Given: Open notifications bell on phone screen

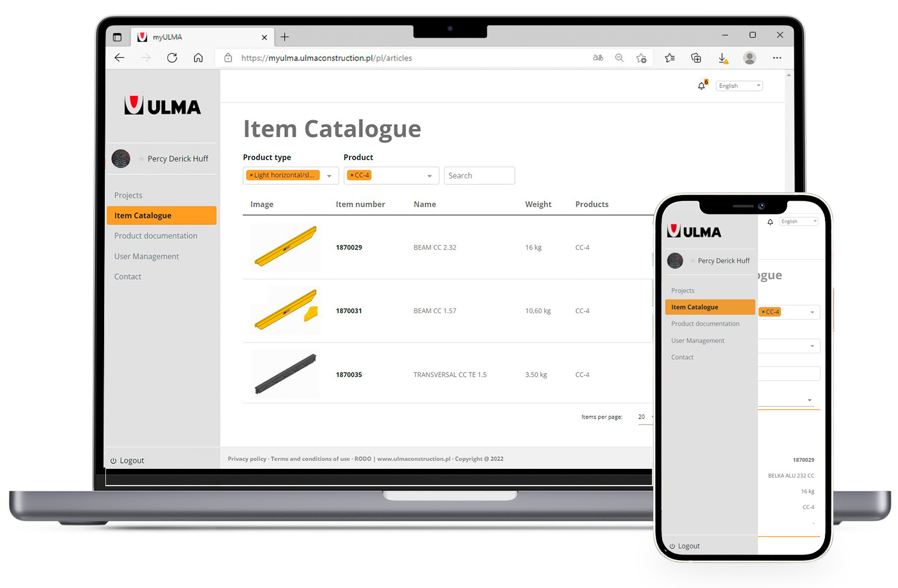Looking at the screenshot, I should pyautogui.click(x=770, y=222).
